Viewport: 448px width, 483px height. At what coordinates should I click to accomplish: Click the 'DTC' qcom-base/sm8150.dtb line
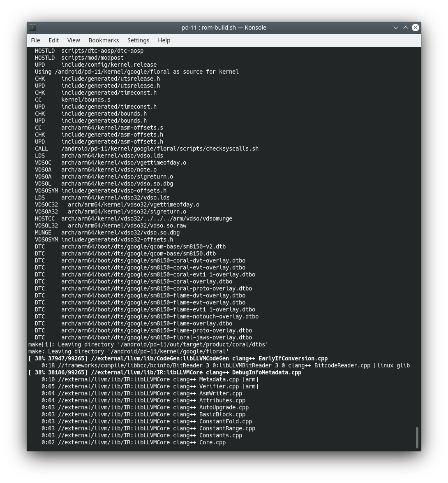[x=125, y=254]
